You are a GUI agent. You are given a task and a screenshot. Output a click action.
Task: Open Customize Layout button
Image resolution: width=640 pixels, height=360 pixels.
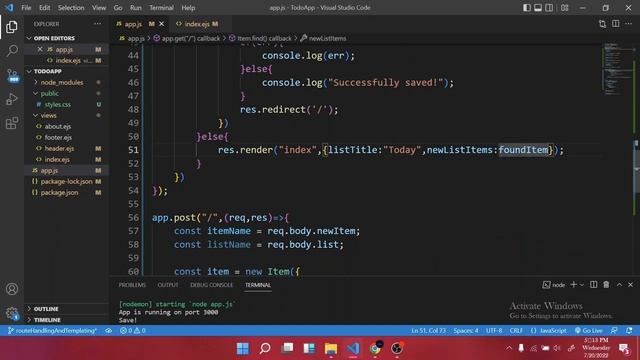point(564,8)
